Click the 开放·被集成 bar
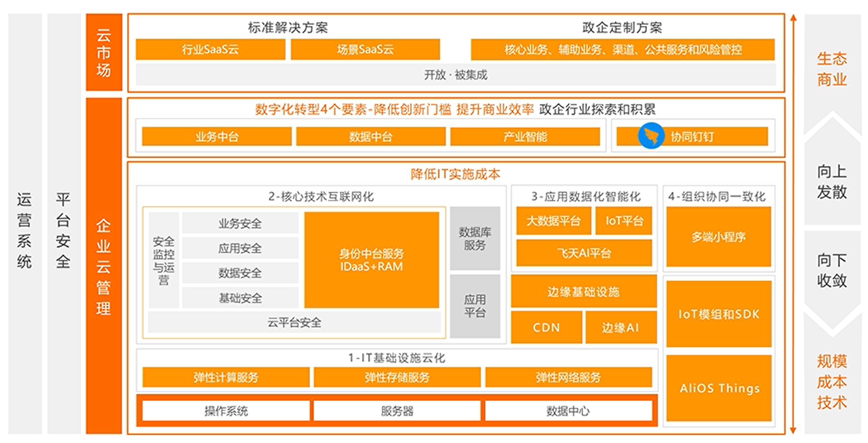Viewport: 868px width, 443px height. [x=456, y=75]
